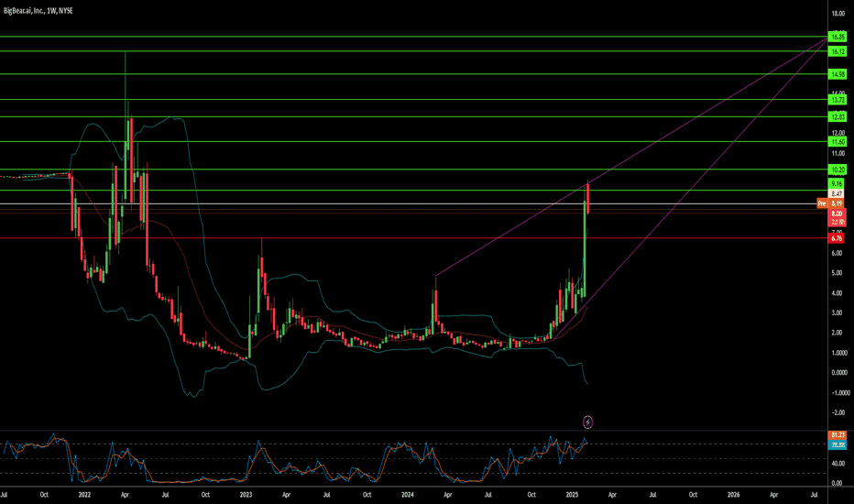Click the 2024 label on time axis

pos(408,495)
